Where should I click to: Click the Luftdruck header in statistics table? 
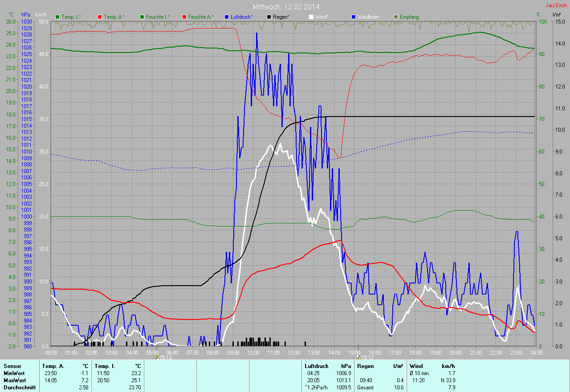[316, 366]
